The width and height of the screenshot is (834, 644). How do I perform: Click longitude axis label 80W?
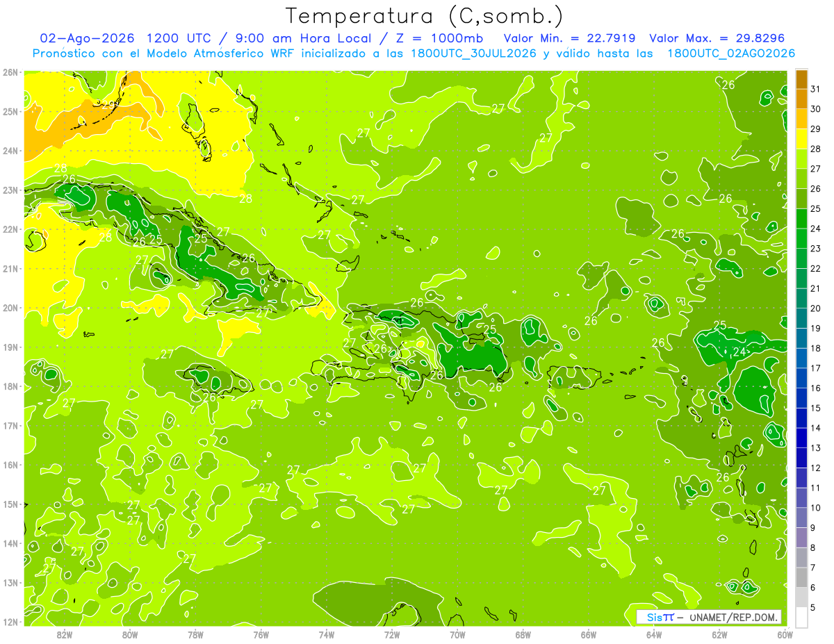click(130, 634)
